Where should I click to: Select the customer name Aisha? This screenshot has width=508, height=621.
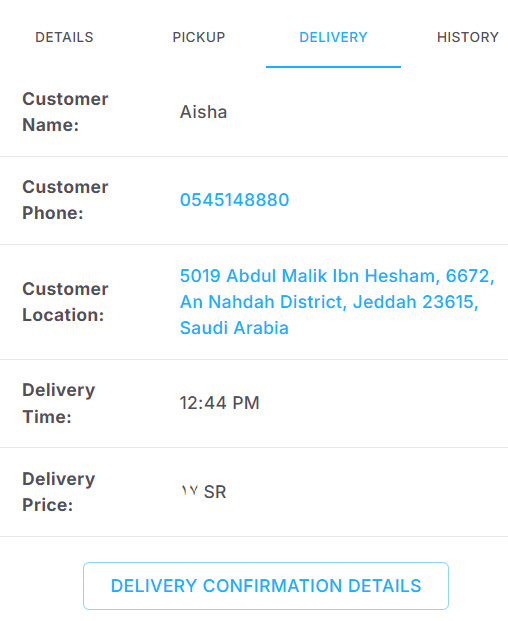coord(204,112)
